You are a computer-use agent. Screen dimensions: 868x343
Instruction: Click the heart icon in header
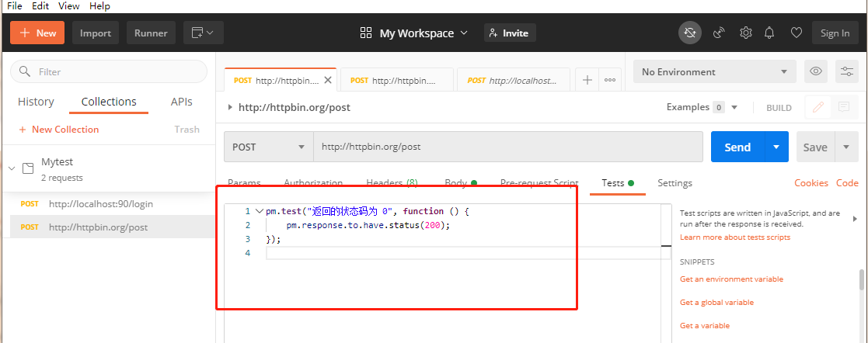tap(796, 33)
